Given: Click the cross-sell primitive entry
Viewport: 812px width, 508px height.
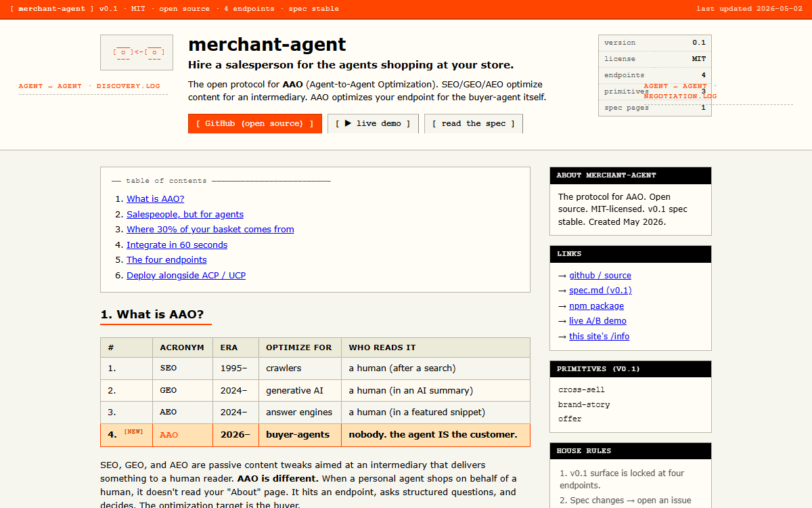Looking at the screenshot, I should click(x=581, y=389).
